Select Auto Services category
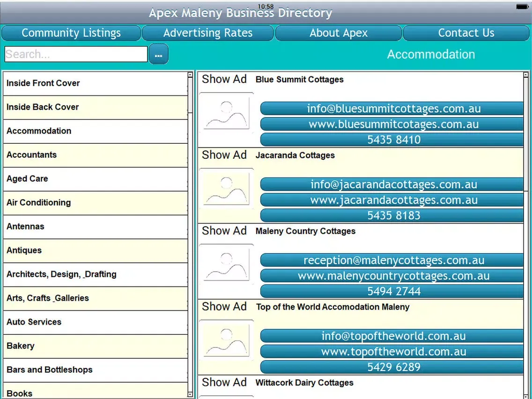This screenshot has height=399, width=532. (96, 322)
